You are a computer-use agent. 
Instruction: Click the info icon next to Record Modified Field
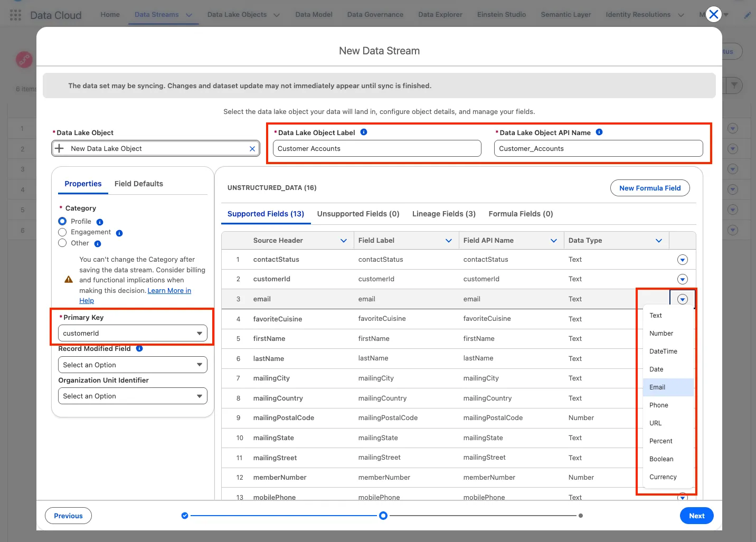pos(139,348)
